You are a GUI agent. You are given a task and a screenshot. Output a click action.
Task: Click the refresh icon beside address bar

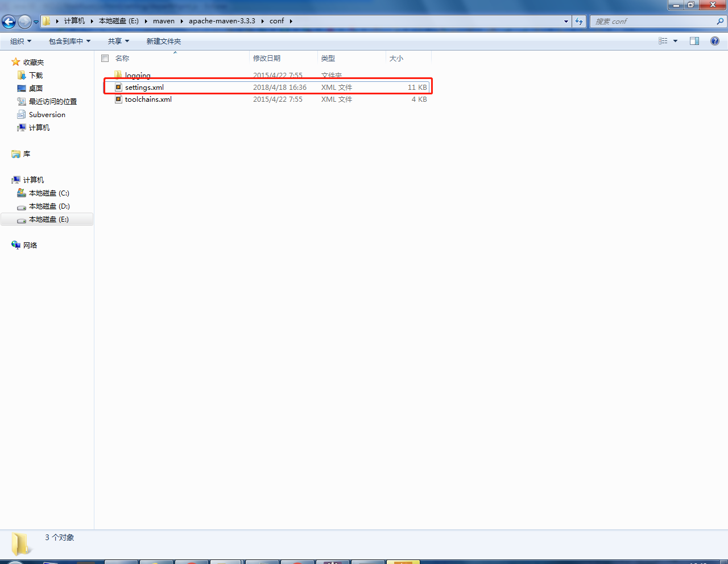[579, 21]
